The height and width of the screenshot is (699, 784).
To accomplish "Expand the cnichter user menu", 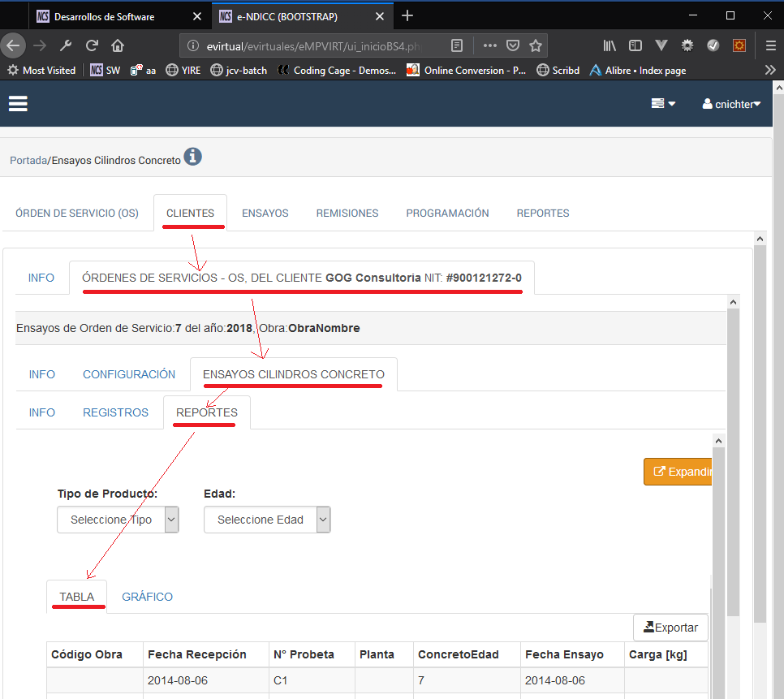I will pos(731,104).
